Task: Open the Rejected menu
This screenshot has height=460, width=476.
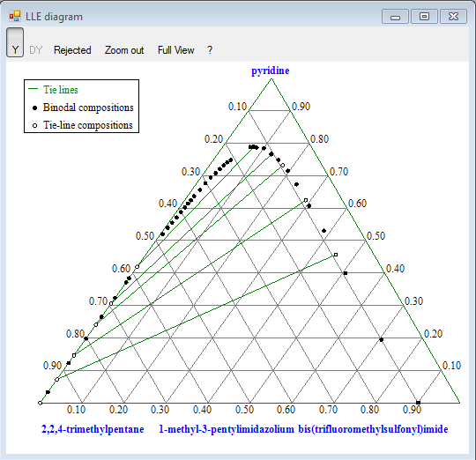Action: pos(72,50)
